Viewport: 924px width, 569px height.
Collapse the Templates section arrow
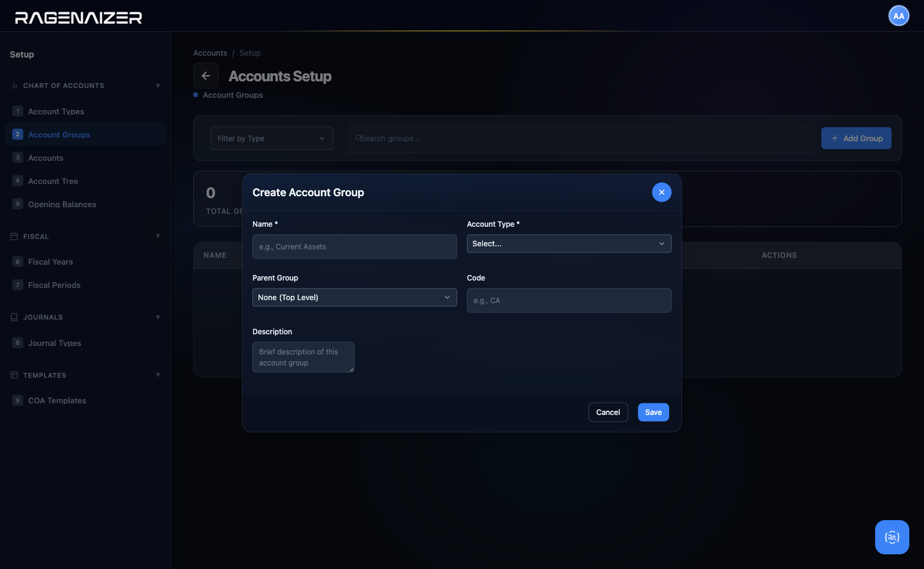pos(158,375)
